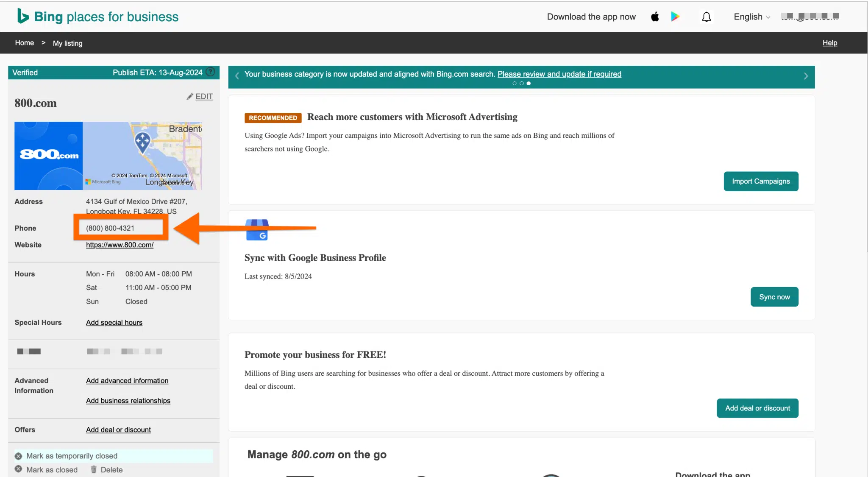868x477 pixels.
Task: Click the Sync now button
Action: tap(774, 297)
